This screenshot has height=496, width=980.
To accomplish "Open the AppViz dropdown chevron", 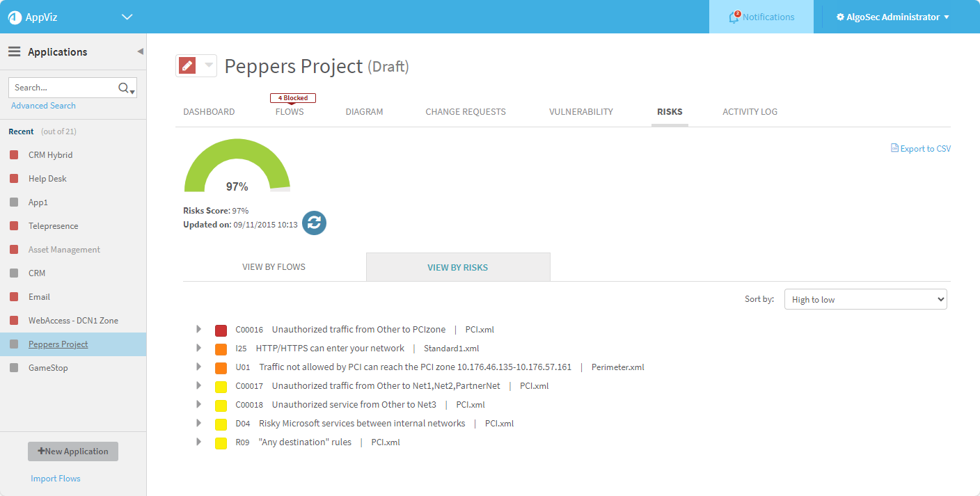I will pyautogui.click(x=127, y=17).
